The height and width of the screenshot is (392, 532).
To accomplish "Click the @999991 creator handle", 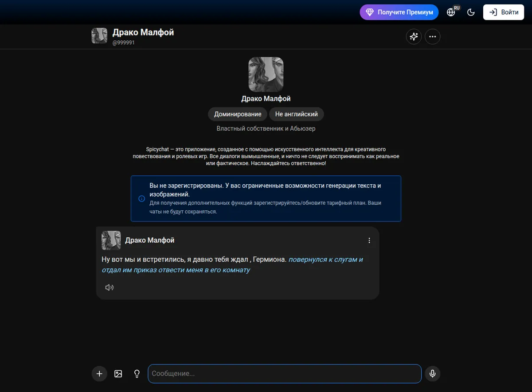I will [x=124, y=43].
